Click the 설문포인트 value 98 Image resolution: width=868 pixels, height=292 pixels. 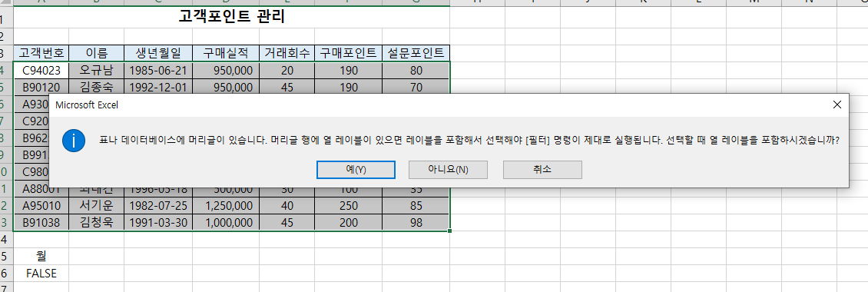[416, 222]
